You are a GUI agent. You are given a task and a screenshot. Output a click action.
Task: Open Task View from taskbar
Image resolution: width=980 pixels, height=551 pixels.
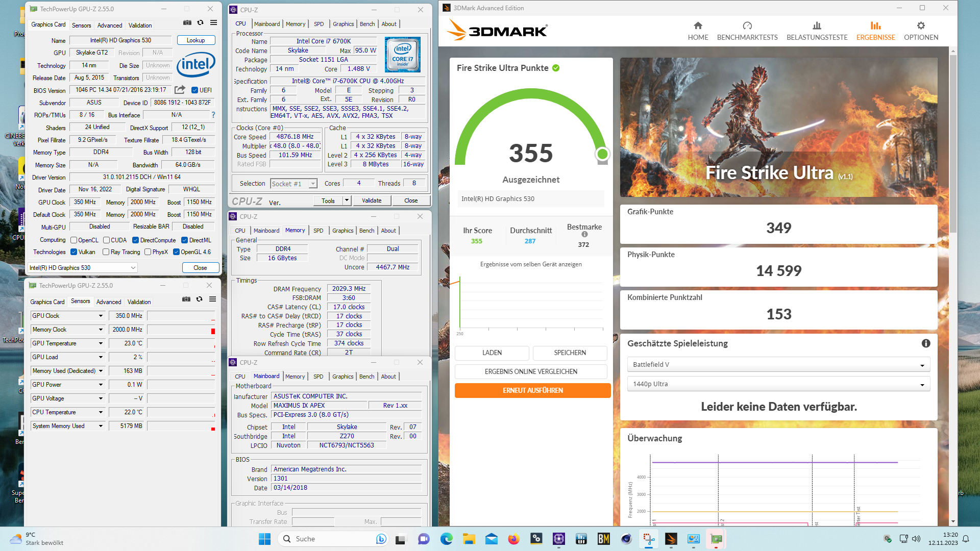click(x=401, y=539)
